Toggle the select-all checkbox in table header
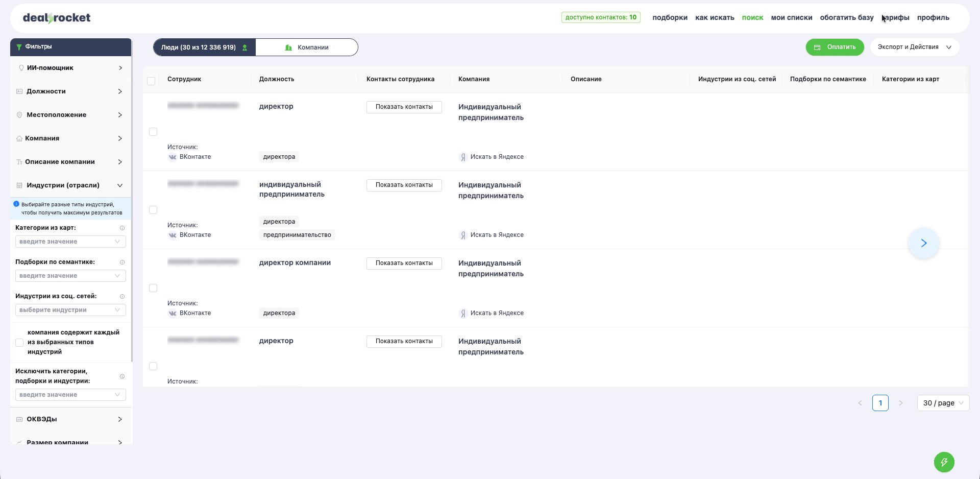The height and width of the screenshot is (479, 980). point(151,81)
